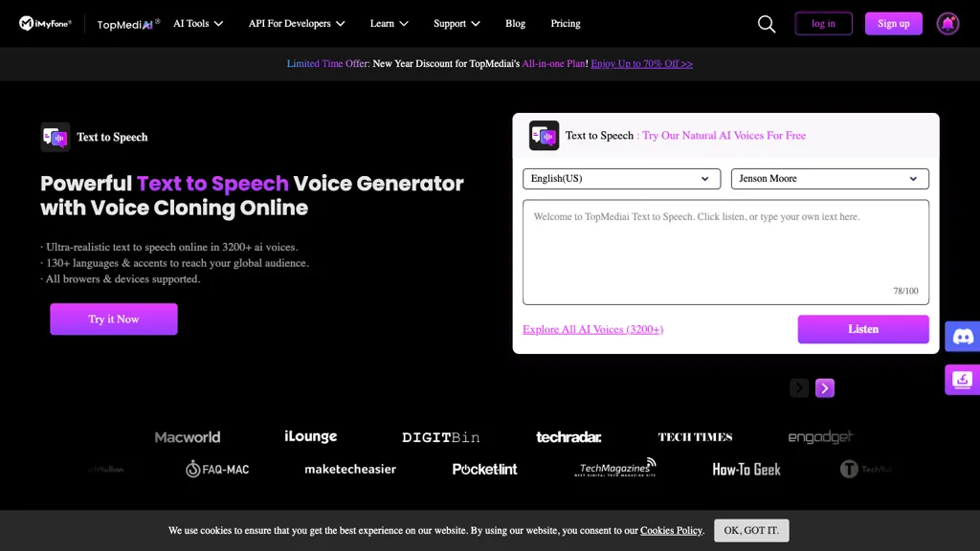Open the notification bell icon

point(947,24)
